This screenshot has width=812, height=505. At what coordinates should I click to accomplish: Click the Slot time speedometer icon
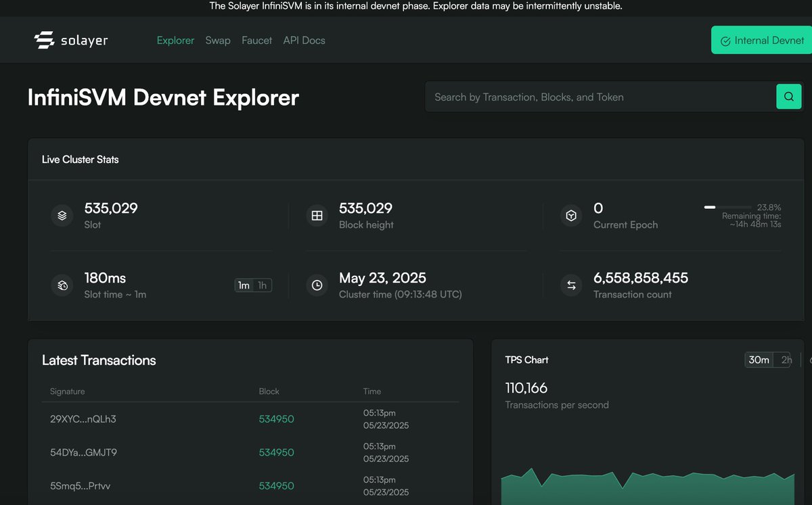[x=62, y=285]
